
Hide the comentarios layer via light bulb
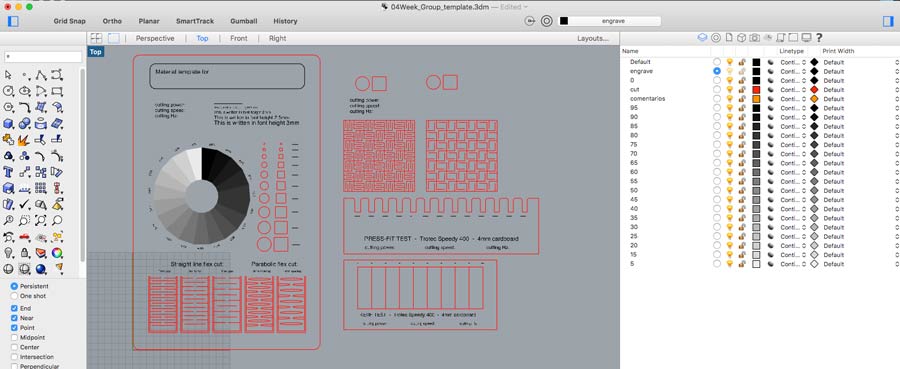tap(730, 99)
